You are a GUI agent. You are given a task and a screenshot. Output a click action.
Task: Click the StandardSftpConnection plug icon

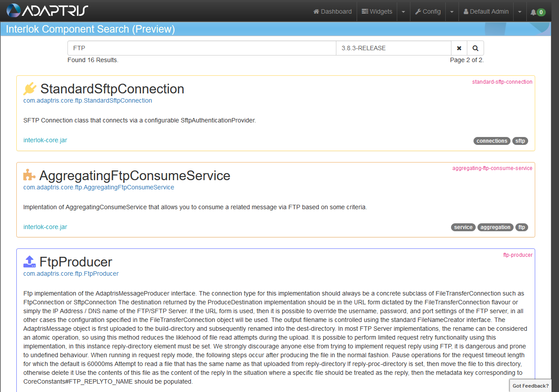point(30,89)
